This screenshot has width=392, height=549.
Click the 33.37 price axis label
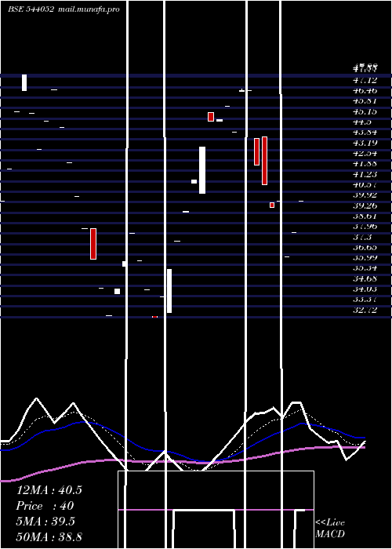[365, 300]
